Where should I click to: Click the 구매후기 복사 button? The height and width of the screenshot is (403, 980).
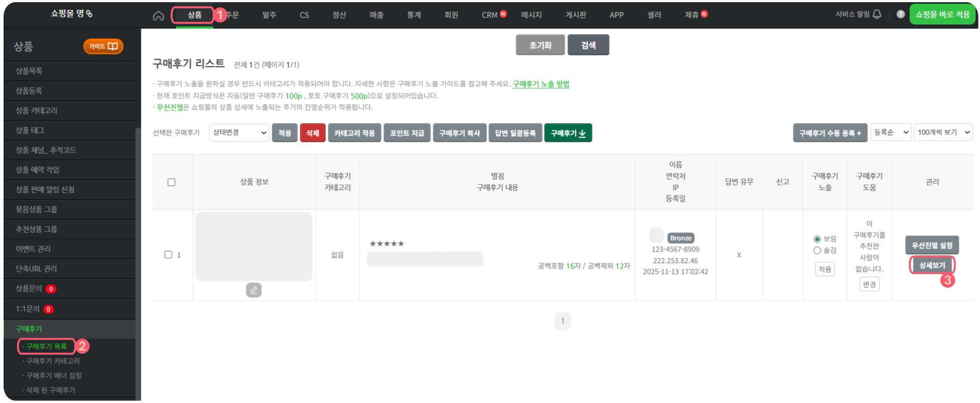(x=460, y=133)
